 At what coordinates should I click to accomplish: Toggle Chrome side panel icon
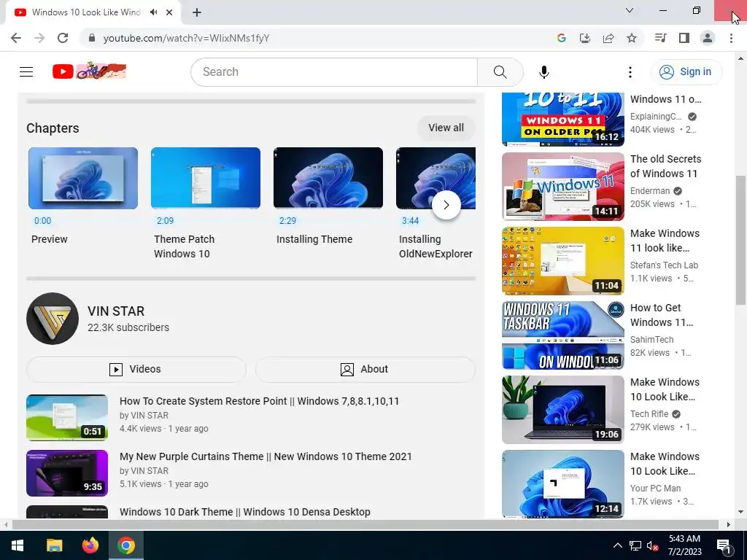coord(684,38)
